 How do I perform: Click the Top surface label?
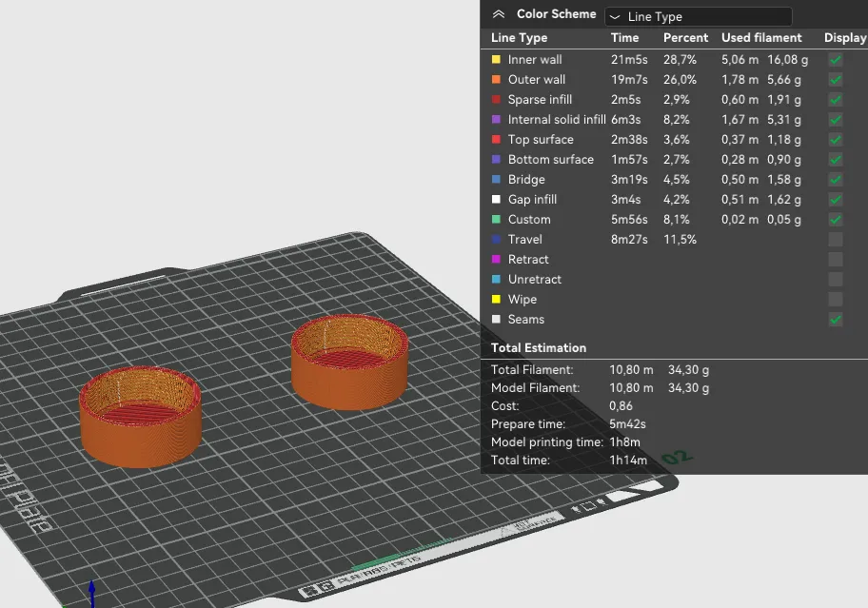[541, 140]
